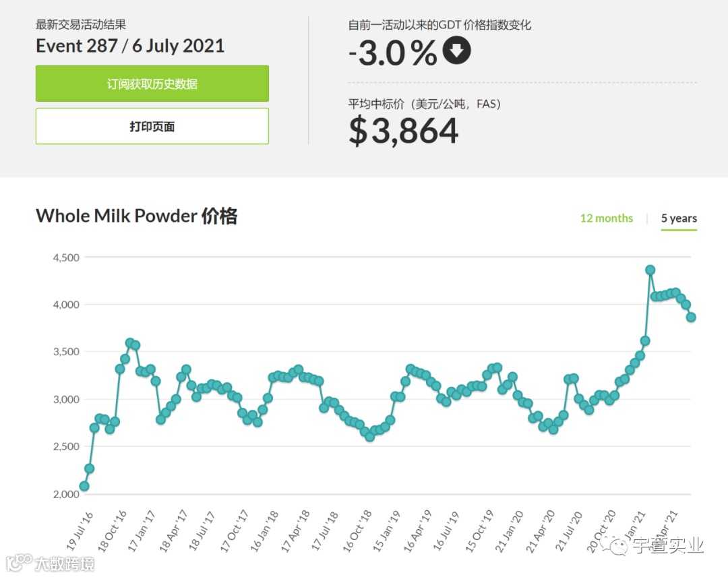Screen dimensions: 728x577
Task: Click the -3.0% price index change value
Action: click(x=393, y=53)
